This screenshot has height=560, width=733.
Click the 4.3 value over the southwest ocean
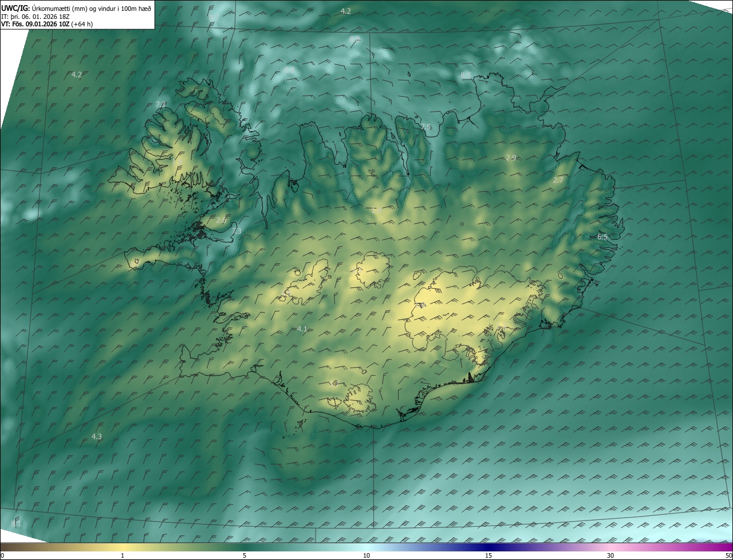coord(97,437)
